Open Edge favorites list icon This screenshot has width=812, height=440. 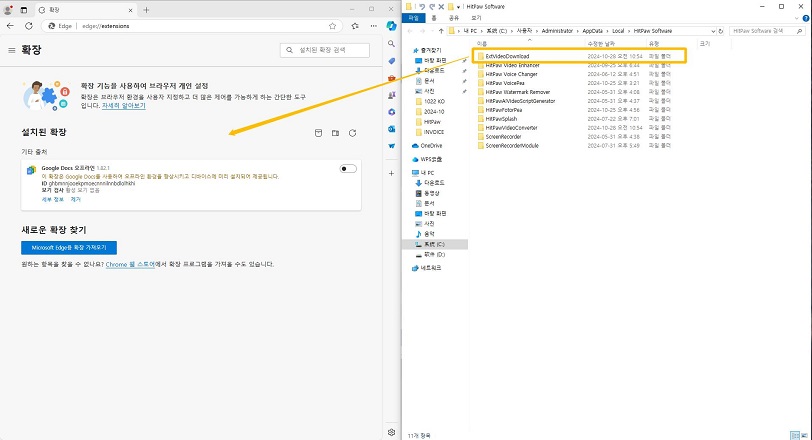[355, 26]
